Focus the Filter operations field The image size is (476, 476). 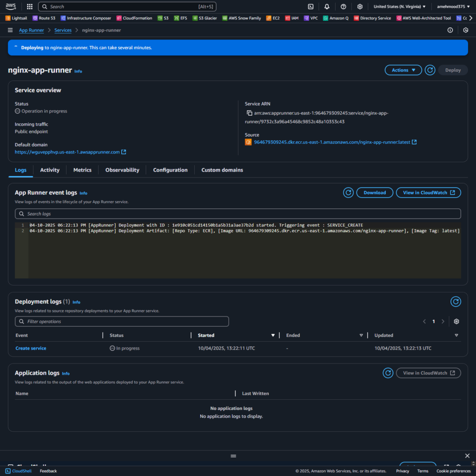coord(122,322)
